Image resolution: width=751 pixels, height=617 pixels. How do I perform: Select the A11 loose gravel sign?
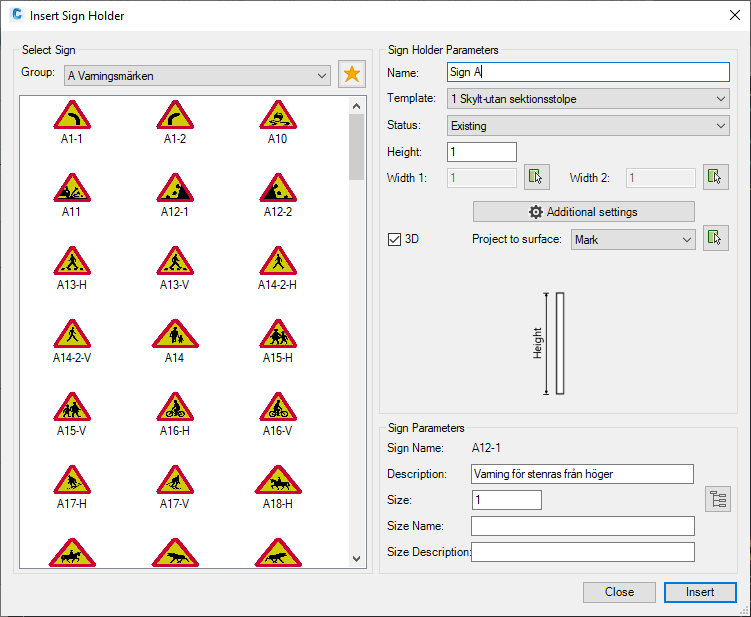point(72,195)
